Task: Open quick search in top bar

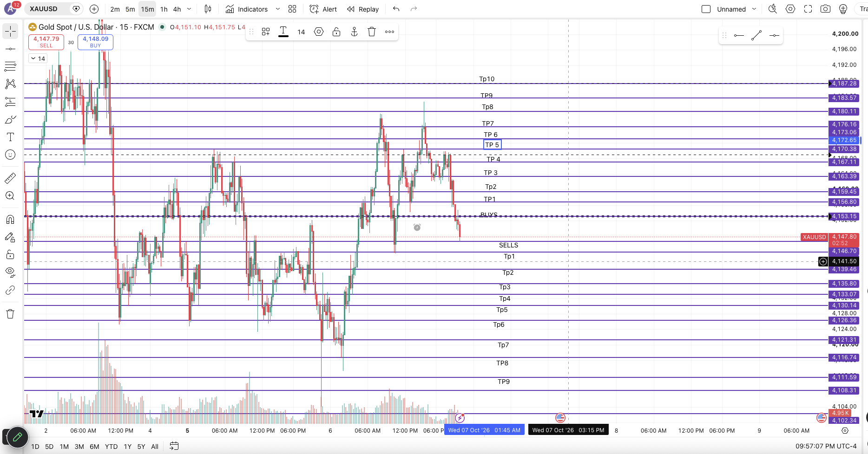Action: [x=773, y=9]
